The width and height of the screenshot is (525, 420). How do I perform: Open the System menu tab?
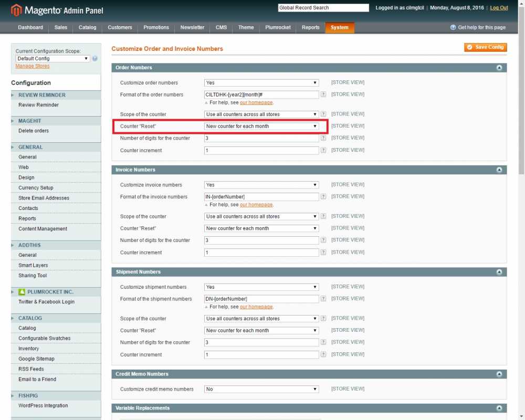tap(339, 27)
